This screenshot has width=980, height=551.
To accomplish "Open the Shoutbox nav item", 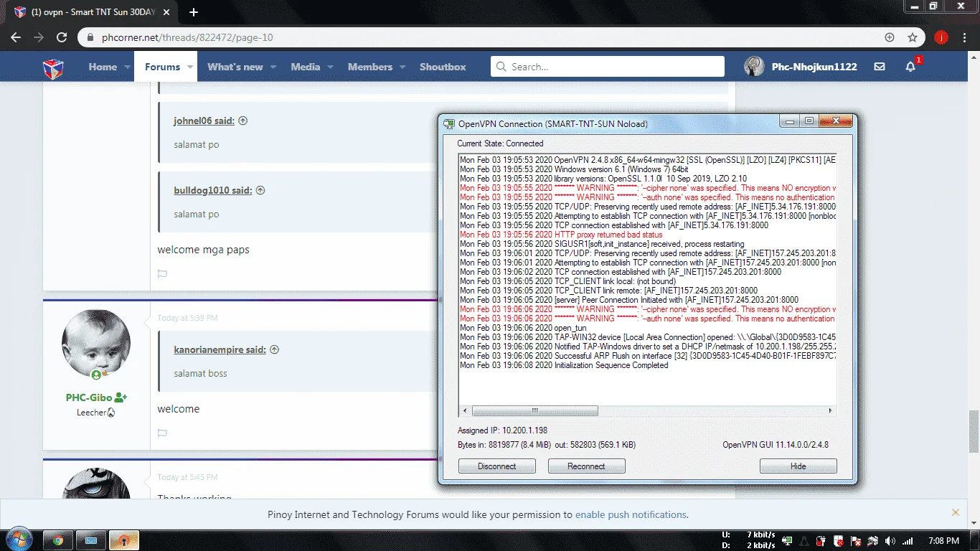I will (443, 67).
